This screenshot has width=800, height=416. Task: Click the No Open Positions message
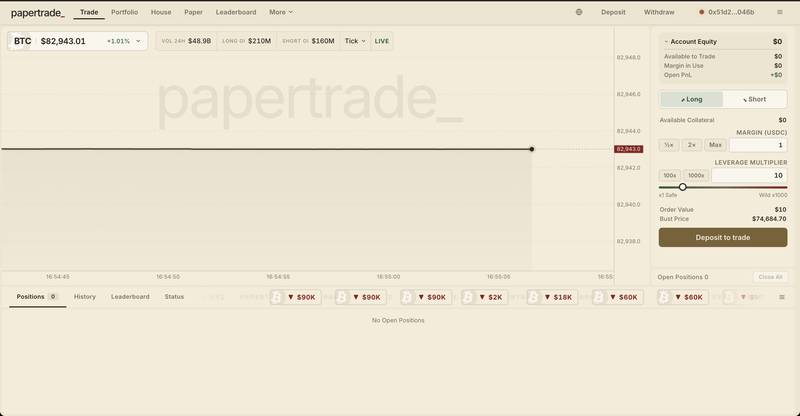tap(398, 321)
